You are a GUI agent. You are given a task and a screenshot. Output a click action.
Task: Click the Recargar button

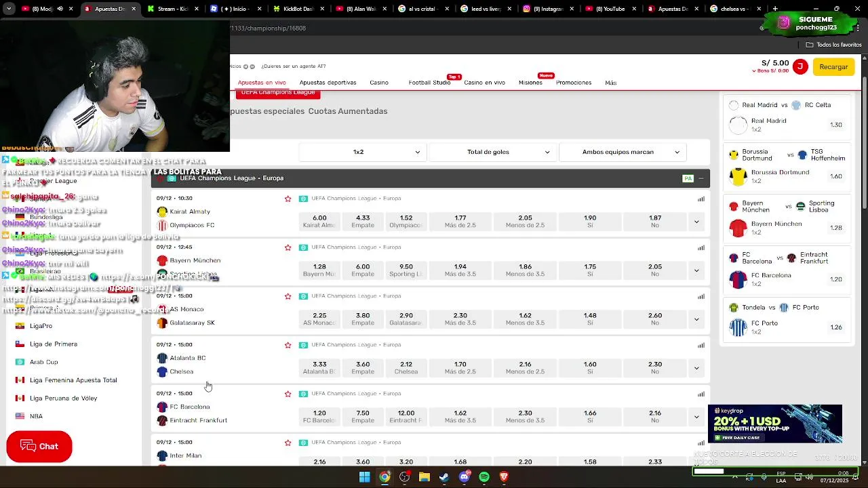(833, 66)
